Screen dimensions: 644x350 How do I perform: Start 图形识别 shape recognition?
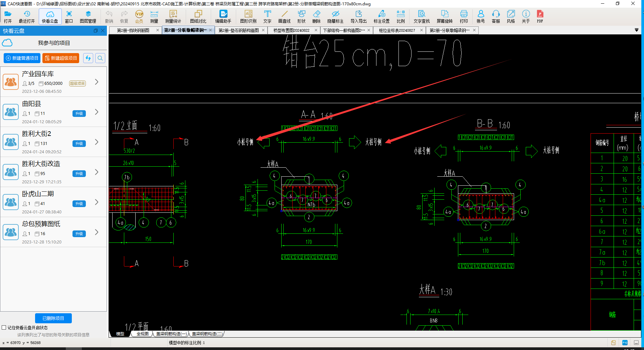(248, 16)
